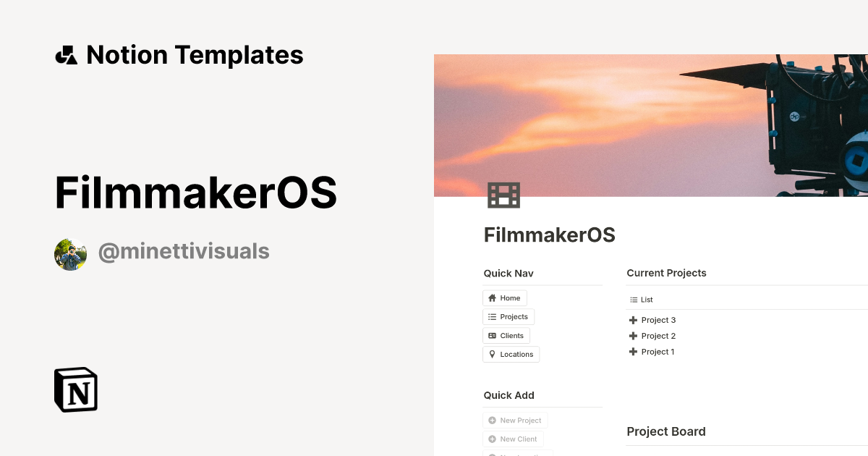
Task: Click the FilmmakerOS page title
Action: (x=549, y=235)
